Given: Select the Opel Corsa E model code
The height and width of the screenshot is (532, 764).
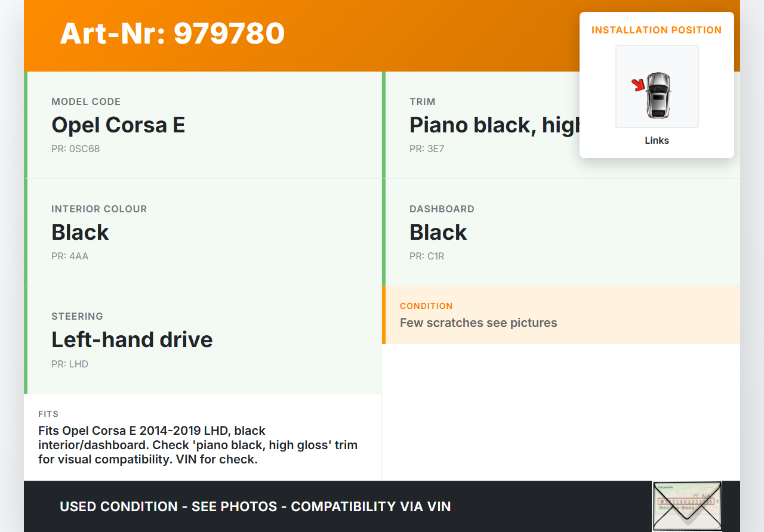Looking at the screenshot, I should [118, 125].
